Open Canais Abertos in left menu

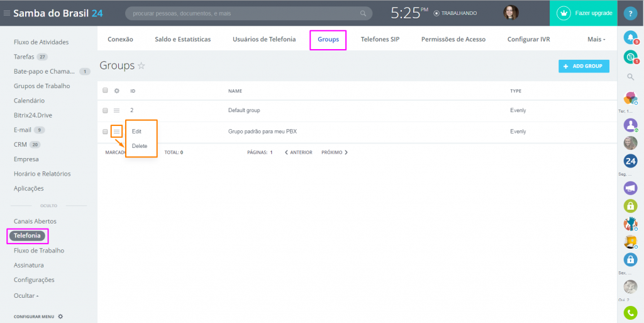(35, 221)
